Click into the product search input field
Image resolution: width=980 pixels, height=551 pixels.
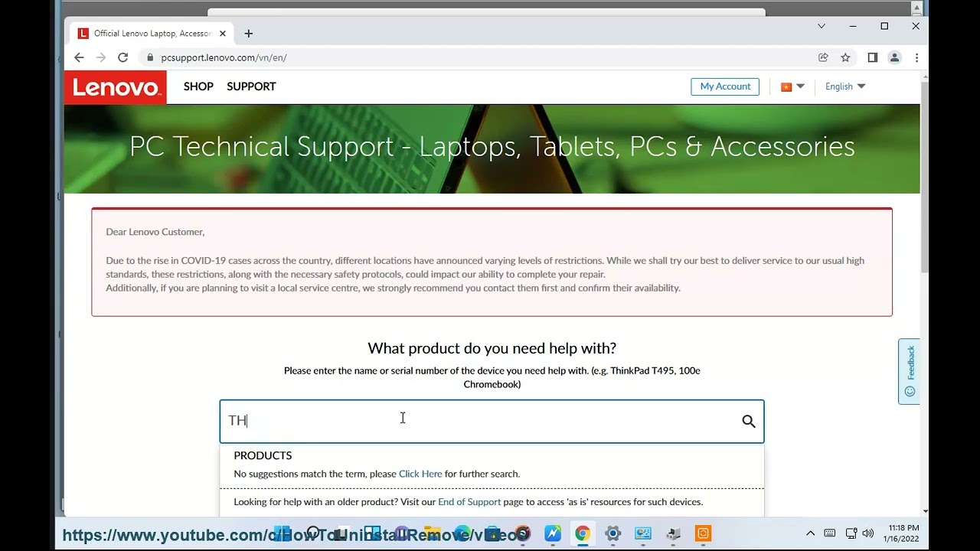[x=492, y=421]
